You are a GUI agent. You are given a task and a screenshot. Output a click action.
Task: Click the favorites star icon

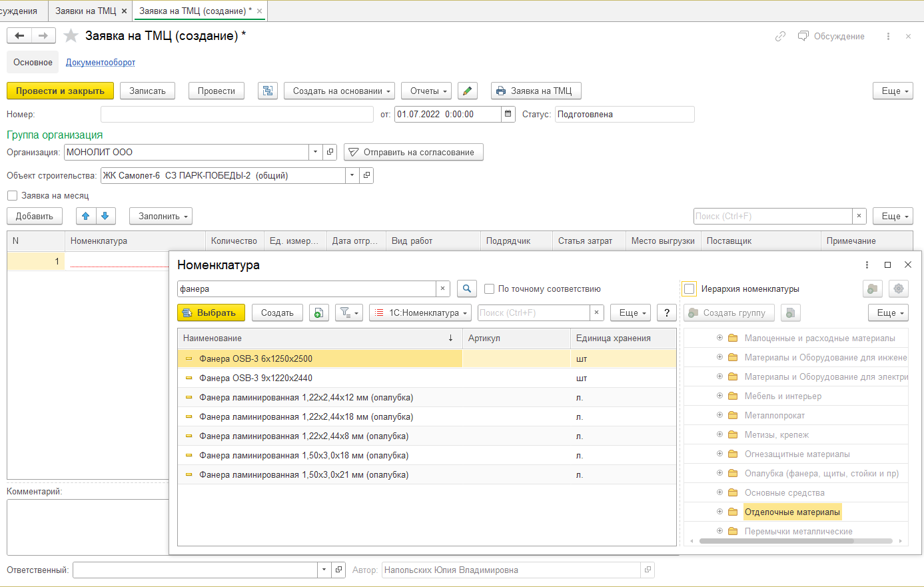[71, 36]
